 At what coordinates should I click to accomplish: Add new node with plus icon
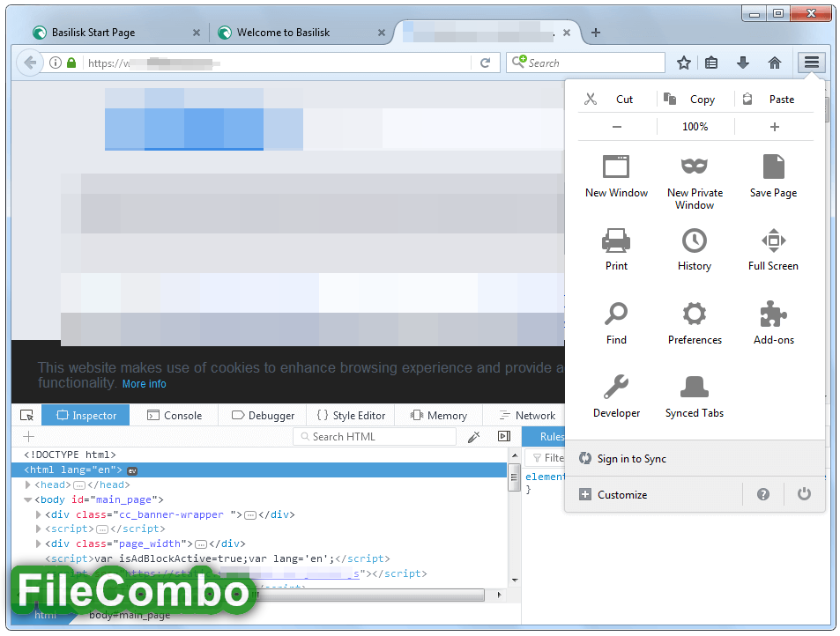29,437
